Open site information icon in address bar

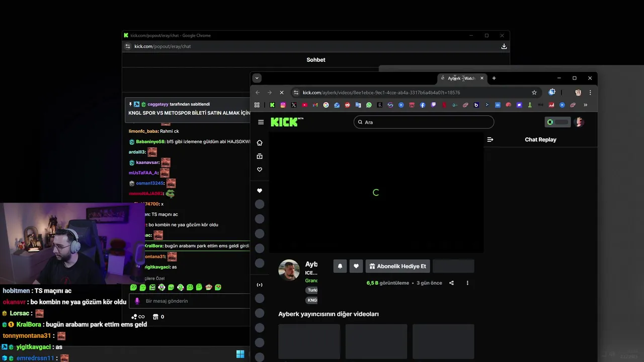click(296, 93)
